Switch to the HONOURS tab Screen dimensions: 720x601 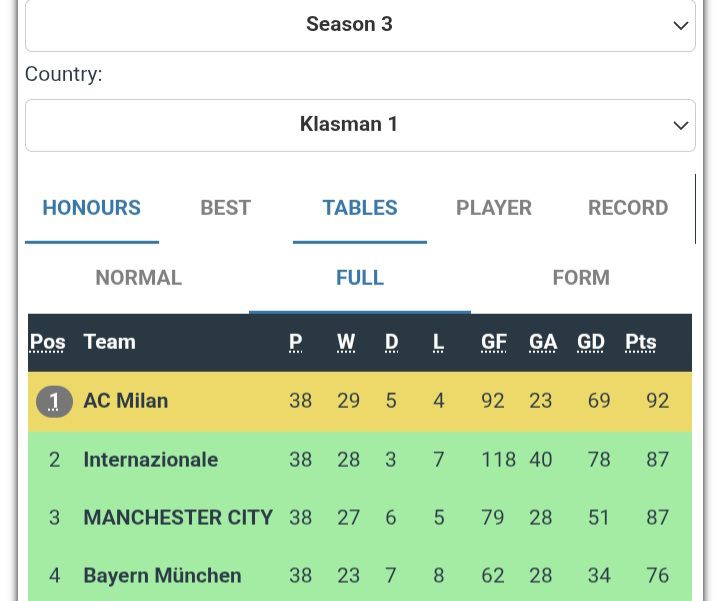(x=91, y=208)
